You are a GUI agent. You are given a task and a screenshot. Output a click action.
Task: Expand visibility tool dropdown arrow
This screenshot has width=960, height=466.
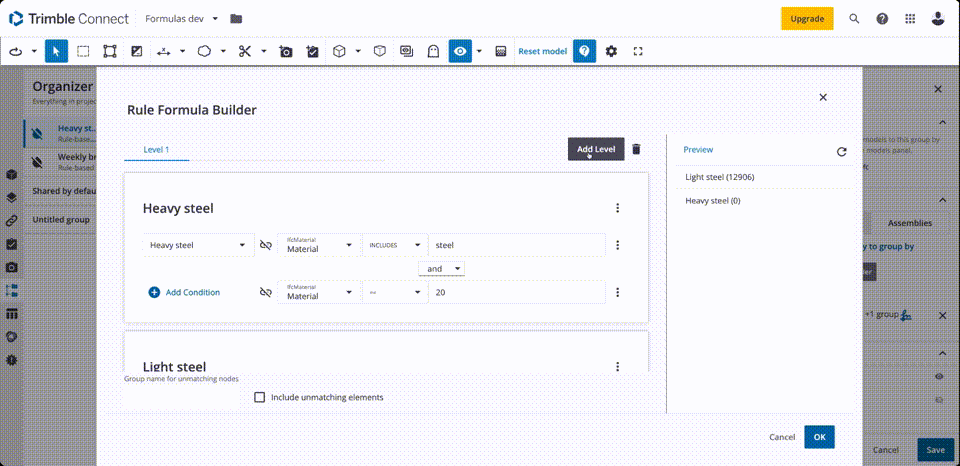[479, 51]
